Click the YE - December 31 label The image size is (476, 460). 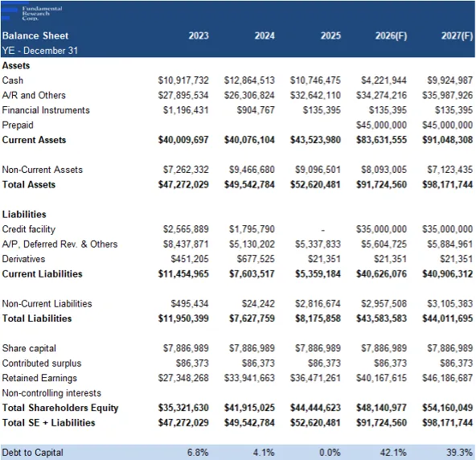coord(39,51)
